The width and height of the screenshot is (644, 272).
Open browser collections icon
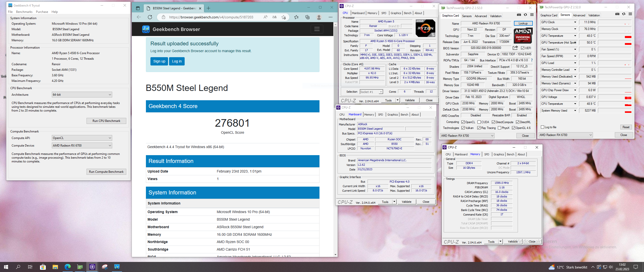[x=307, y=17]
